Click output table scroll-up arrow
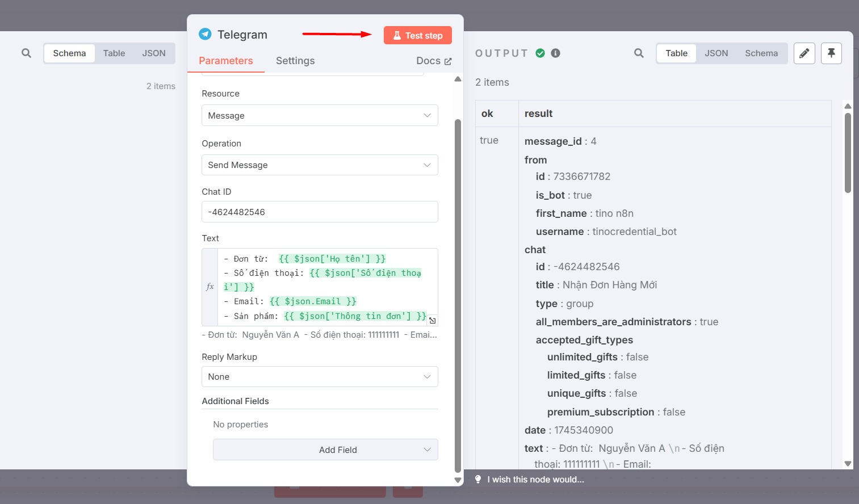Image resolution: width=859 pixels, height=504 pixels. [848, 106]
